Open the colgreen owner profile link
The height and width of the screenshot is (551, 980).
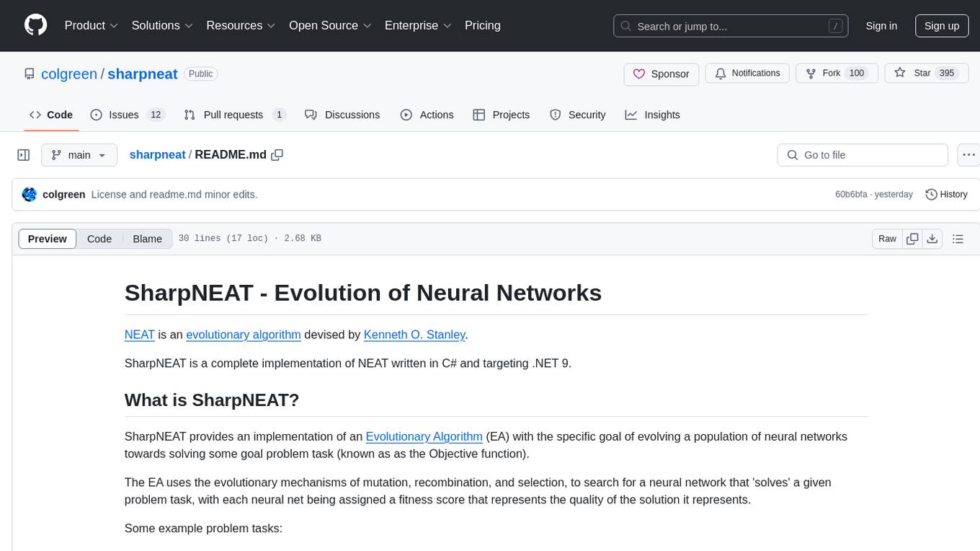tap(70, 74)
